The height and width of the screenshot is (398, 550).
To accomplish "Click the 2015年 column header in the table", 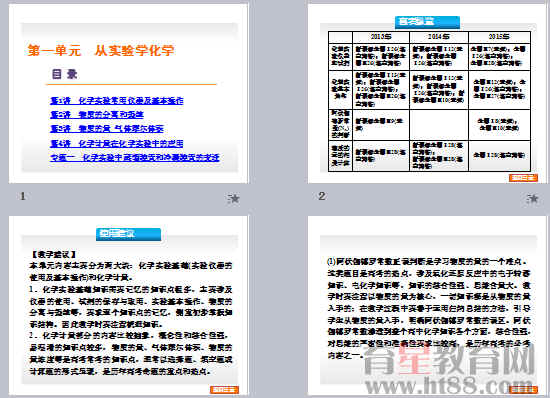I will tap(499, 36).
